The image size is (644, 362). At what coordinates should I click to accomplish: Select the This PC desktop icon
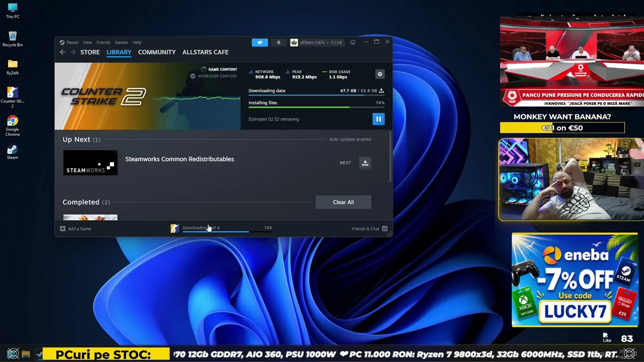click(13, 11)
